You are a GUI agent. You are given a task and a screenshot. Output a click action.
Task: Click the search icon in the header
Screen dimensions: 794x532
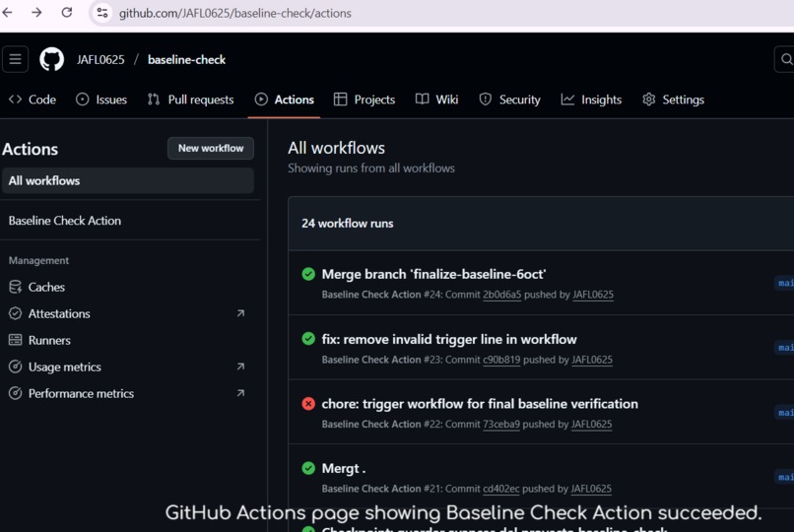click(x=786, y=59)
